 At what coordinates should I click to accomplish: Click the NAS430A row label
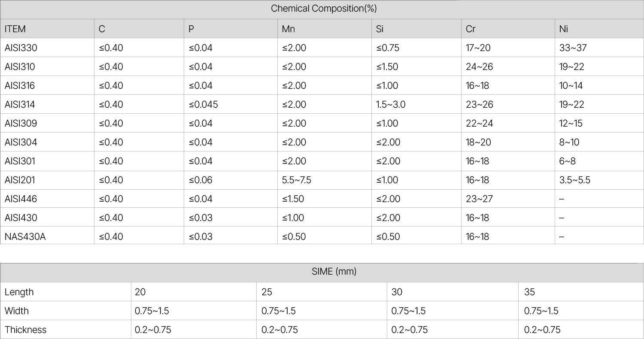click(x=25, y=237)
